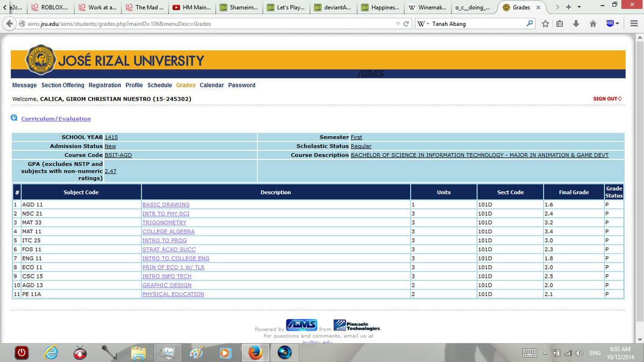Screen dimensions: 644x362
Task: Open the Message menu item
Action: pos(24,85)
